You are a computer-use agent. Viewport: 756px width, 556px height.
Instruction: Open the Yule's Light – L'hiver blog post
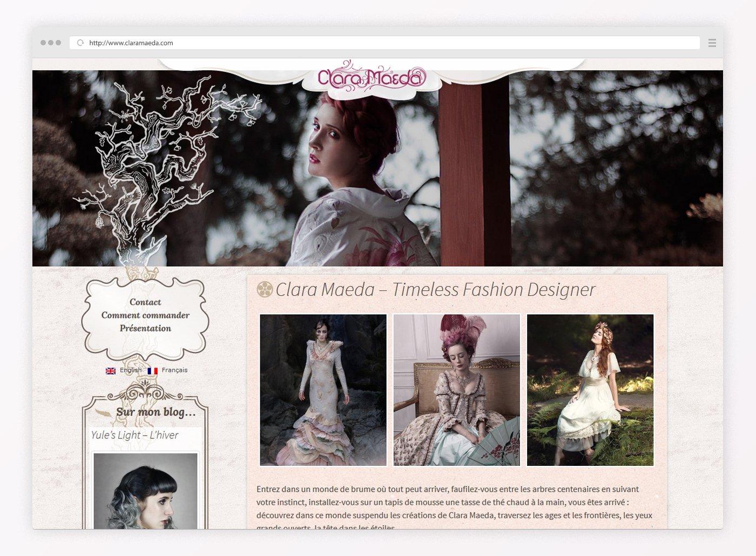pyautogui.click(x=134, y=435)
